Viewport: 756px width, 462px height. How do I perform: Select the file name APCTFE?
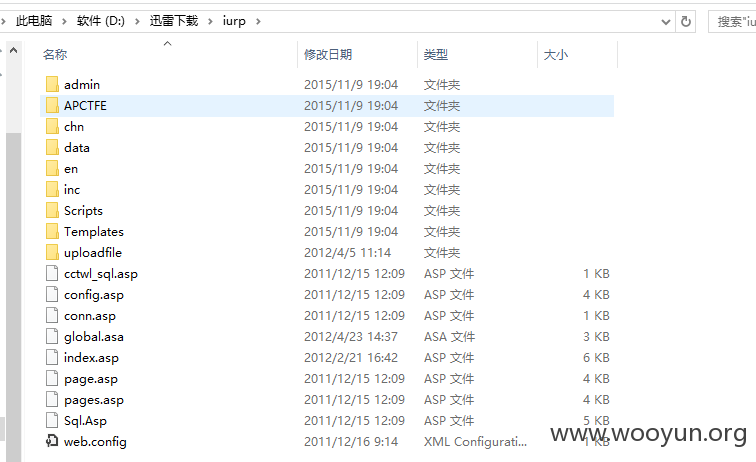click(x=85, y=106)
